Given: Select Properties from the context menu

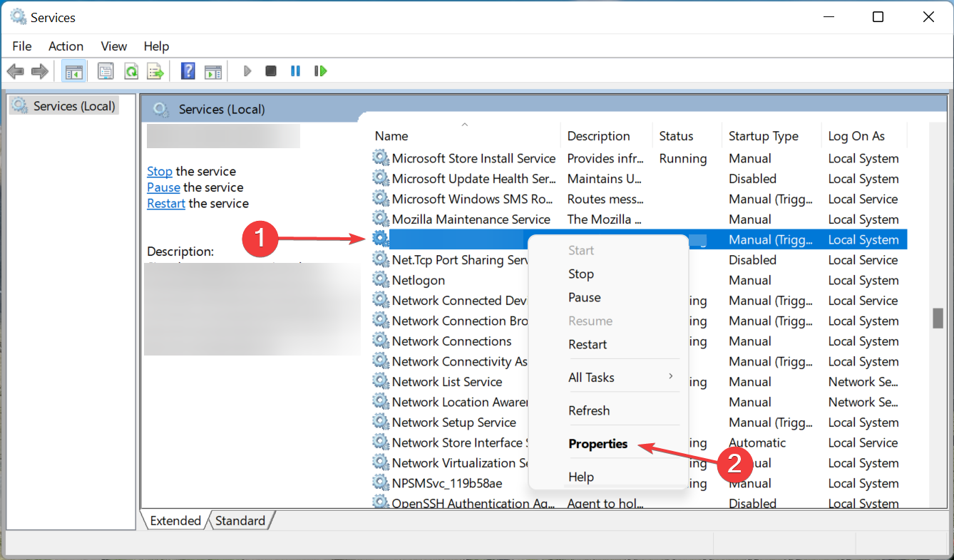Looking at the screenshot, I should coord(598,443).
